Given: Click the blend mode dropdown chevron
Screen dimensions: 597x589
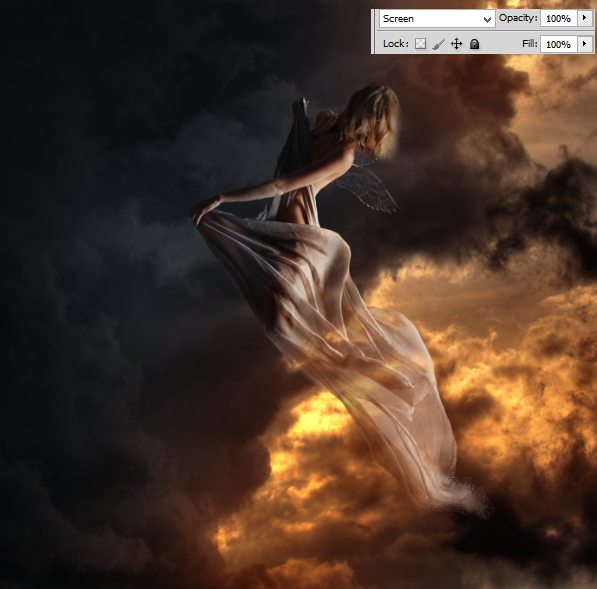Looking at the screenshot, I should 487,20.
